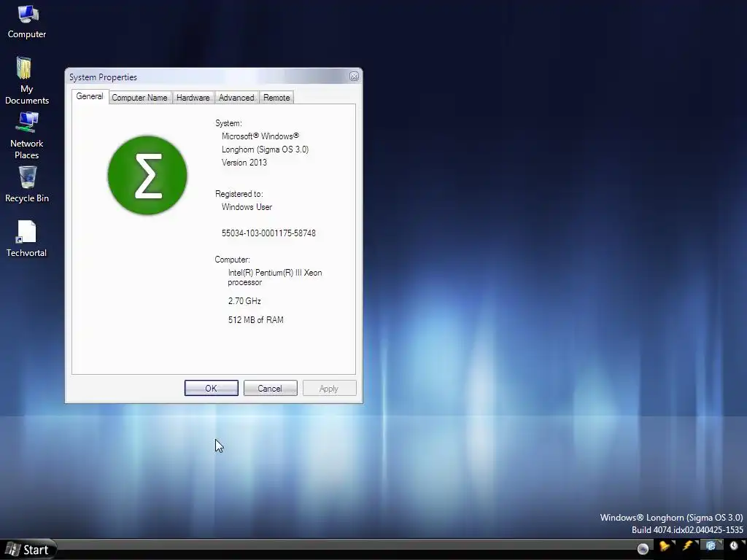This screenshot has width=747, height=560.
Task: Confirm with the OK button
Action: click(x=211, y=388)
